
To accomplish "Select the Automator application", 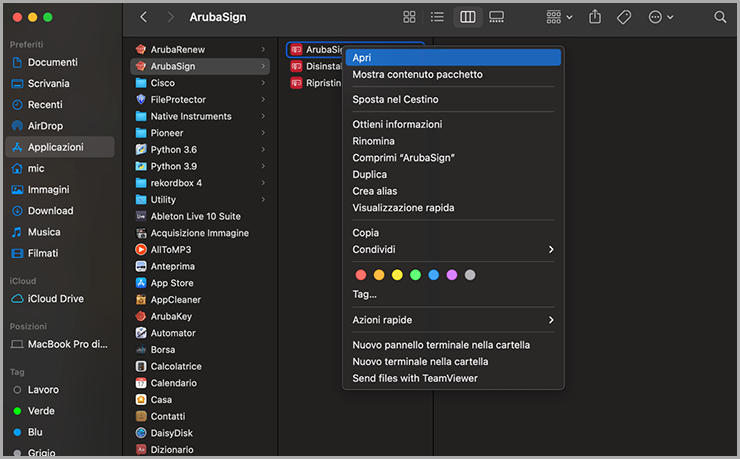I will coord(200,333).
